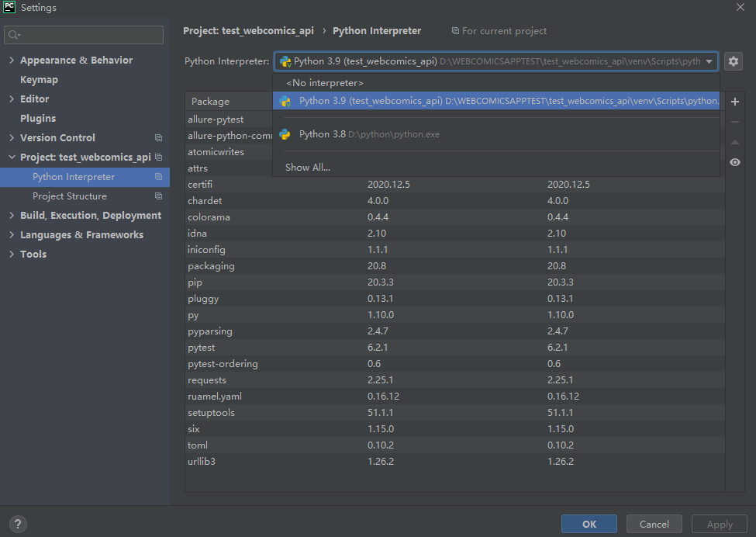Expand Languages & Frameworks section
Viewport: 756px width, 537px height.
[12, 235]
